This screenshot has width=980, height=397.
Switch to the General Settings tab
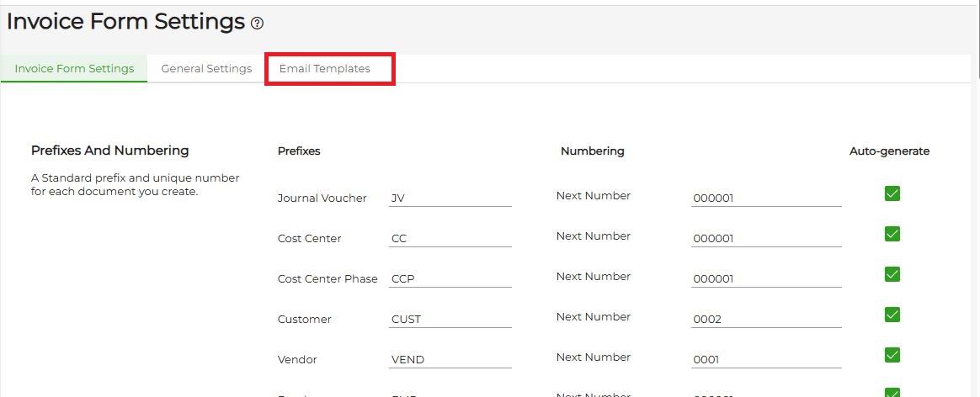point(206,69)
